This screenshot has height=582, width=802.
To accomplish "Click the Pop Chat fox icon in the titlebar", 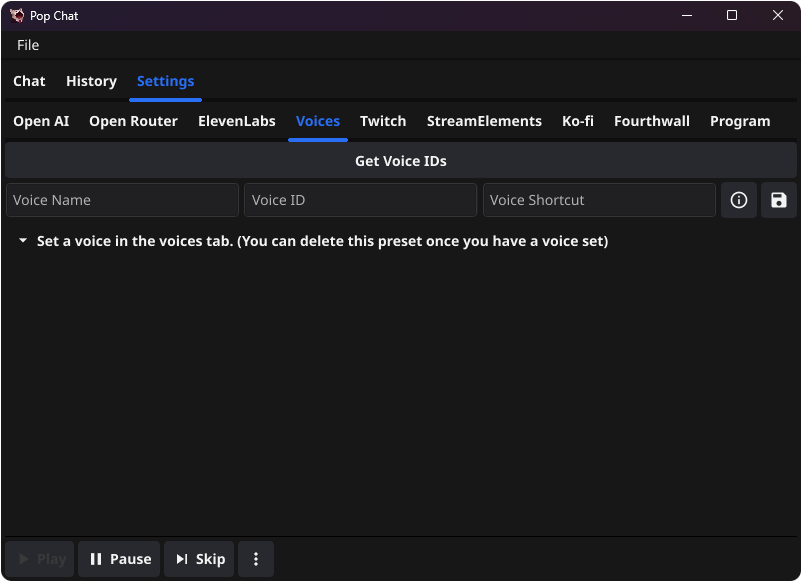I will click(14, 15).
